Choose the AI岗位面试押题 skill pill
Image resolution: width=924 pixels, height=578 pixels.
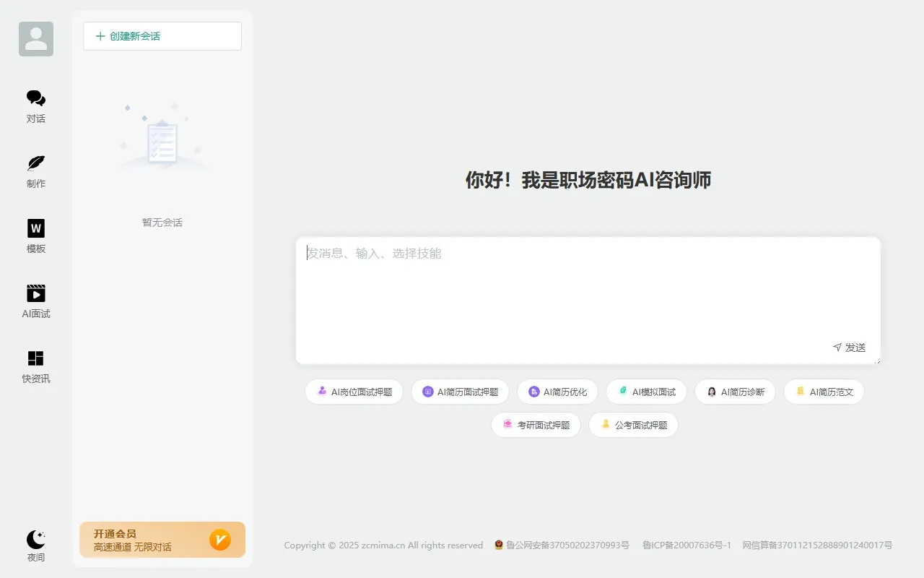click(x=354, y=392)
